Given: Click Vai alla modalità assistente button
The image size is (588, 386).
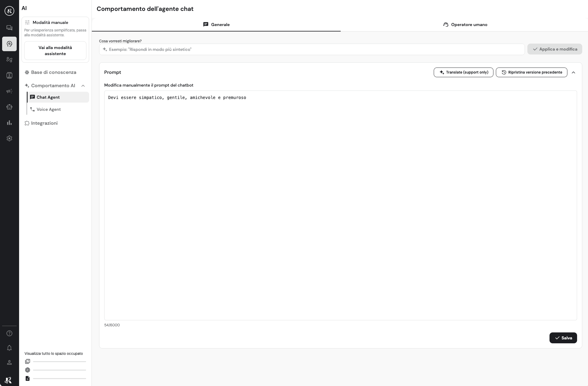Looking at the screenshot, I should (x=55, y=51).
